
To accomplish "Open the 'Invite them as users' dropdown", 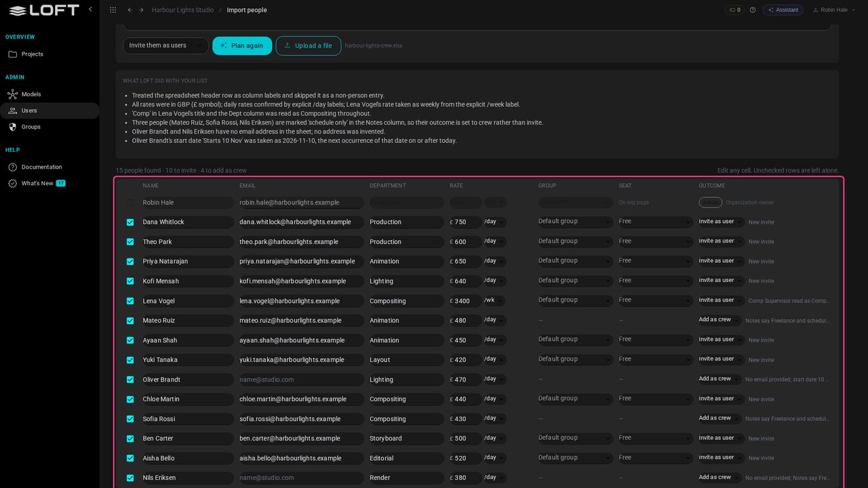I will tap(165, 45).
